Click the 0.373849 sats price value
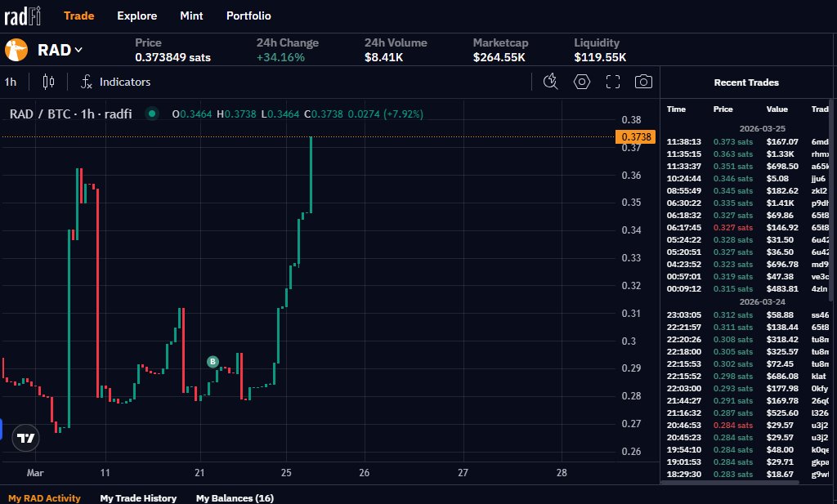 tap(173, 57)
